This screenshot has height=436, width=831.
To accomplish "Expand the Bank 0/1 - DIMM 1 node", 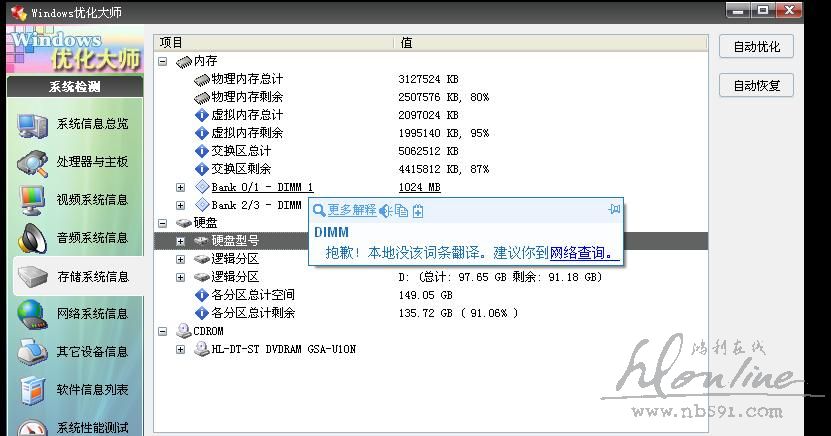I will pyautogui.click(x=181, y=188).
